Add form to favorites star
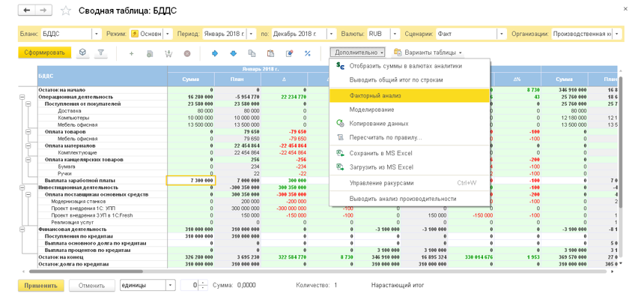This screenshot has height=297, width=644. [x=66, y=10]
